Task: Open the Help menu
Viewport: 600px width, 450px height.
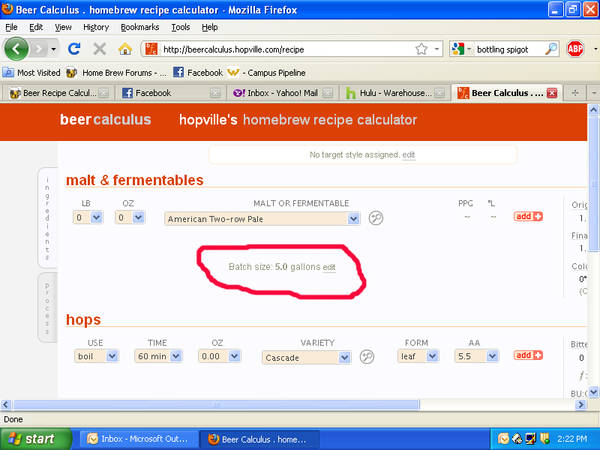Action: click(210, 27)
